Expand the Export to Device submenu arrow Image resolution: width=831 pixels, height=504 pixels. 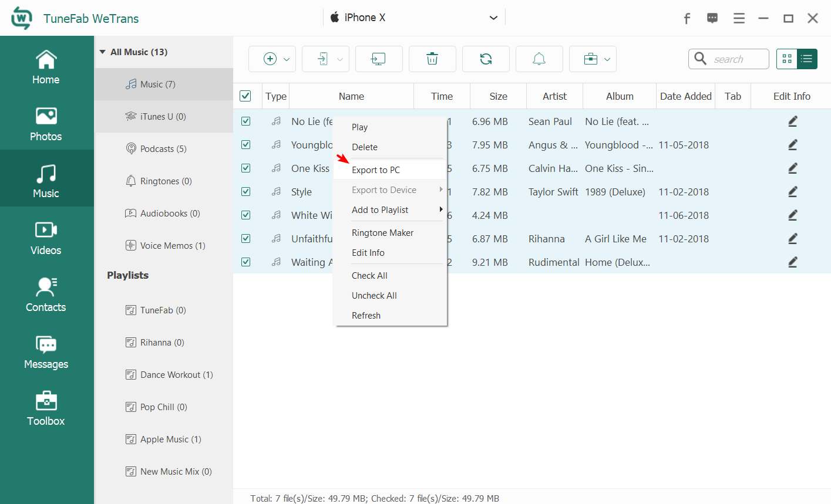tap(441, 190)
